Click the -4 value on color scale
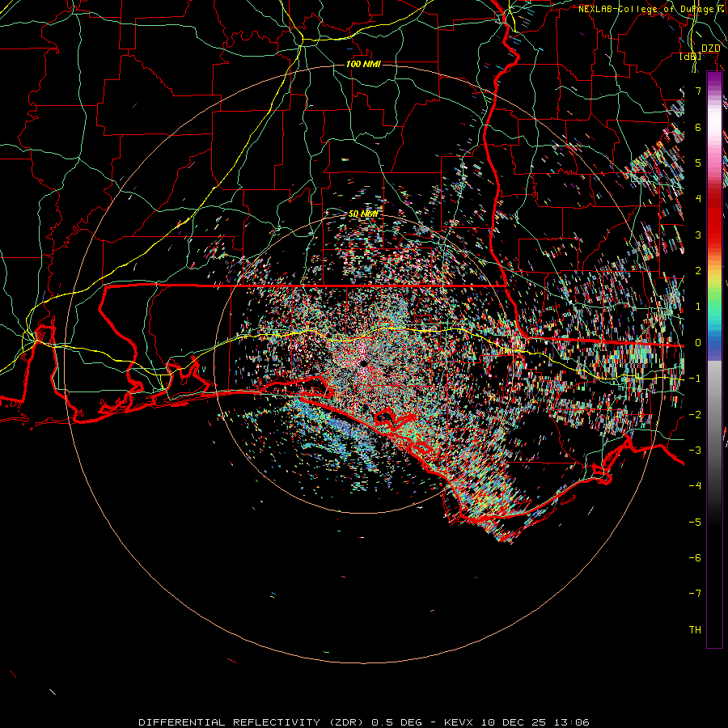The height and width of the screenshot is (728, 728). (695, 485)
